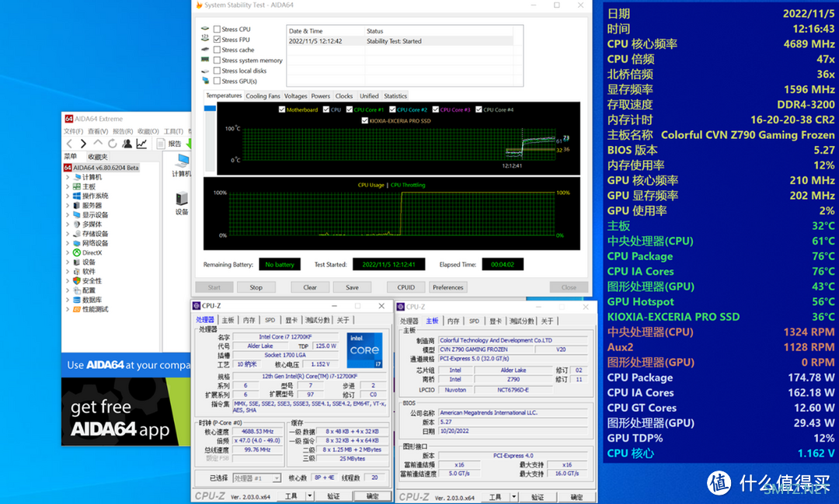
Task: Click 验证 in left CPU-Z window
Action: pyautogui.click(x=334, y=496)
